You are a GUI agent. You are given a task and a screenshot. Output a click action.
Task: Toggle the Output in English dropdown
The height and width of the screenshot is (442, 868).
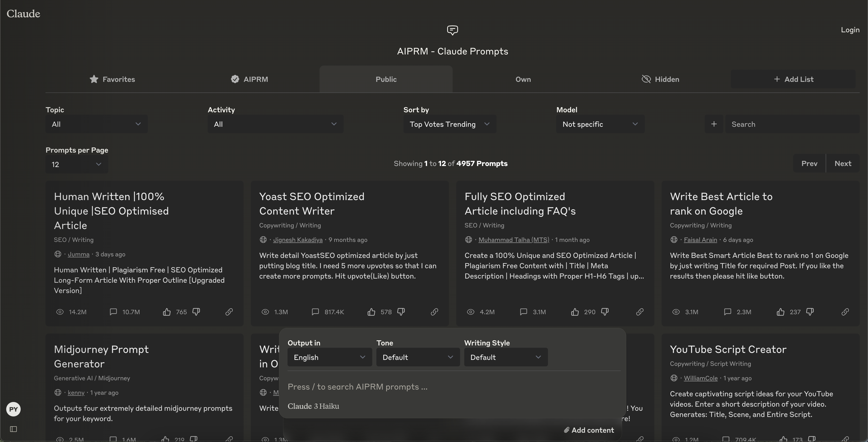328,357
